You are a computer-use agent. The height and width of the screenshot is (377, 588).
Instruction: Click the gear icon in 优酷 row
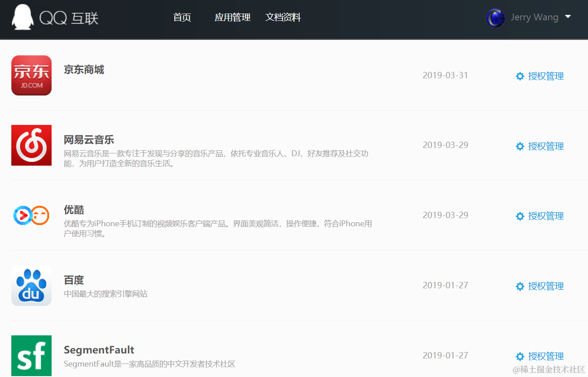pos(520,216)
